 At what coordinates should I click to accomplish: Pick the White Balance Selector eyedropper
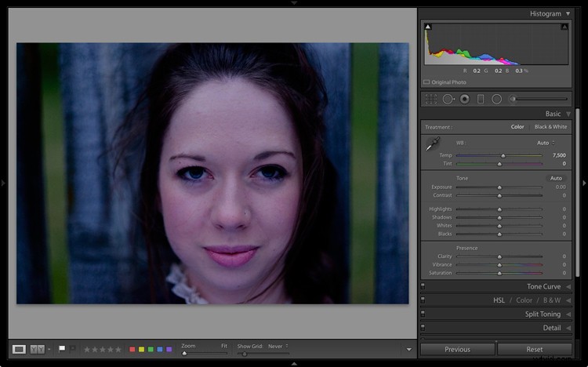(432, 144)
